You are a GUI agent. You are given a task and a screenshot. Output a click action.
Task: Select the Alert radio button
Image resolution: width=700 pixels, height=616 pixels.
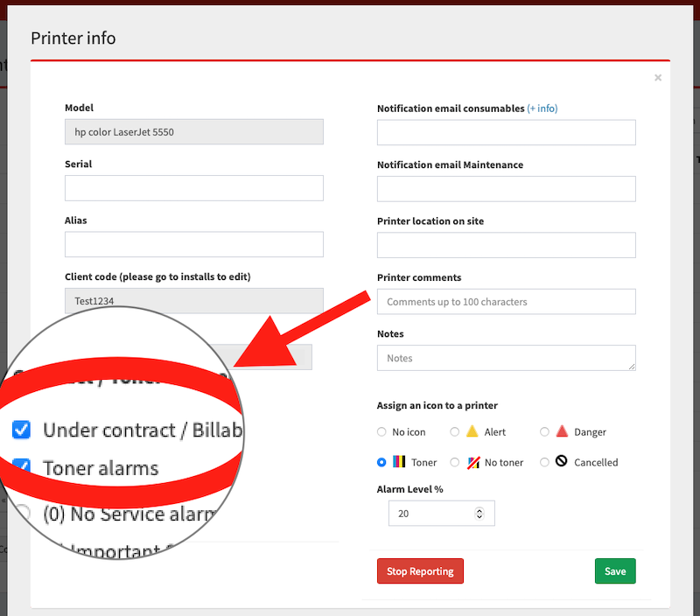tap(455, 432)
